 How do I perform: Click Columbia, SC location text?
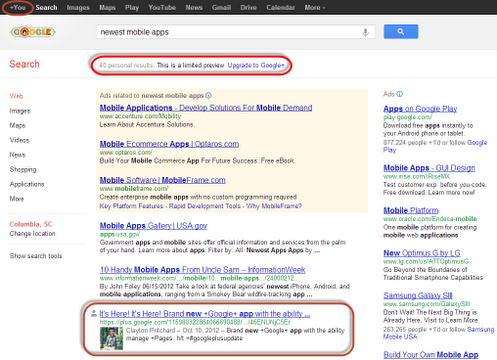(x=31, y=224)
